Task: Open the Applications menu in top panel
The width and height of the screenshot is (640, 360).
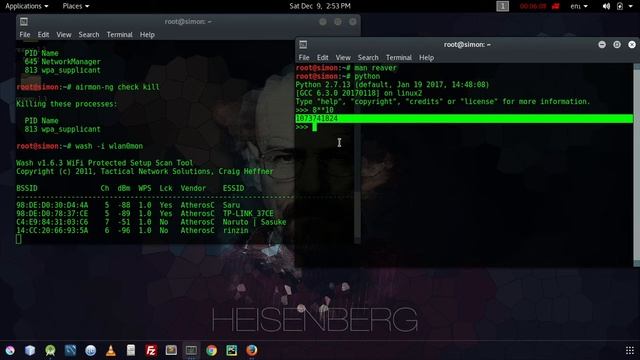Action: [27, 6]
